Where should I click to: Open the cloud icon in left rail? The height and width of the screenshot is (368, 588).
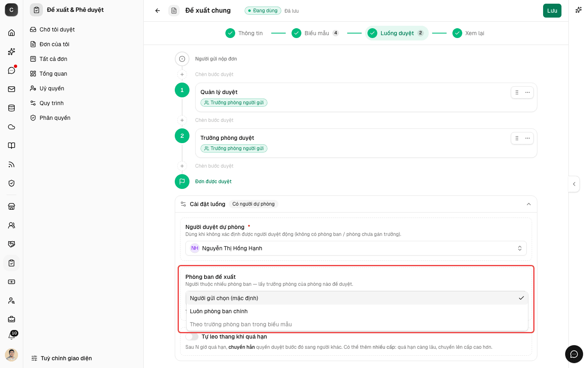coord(11,127)
